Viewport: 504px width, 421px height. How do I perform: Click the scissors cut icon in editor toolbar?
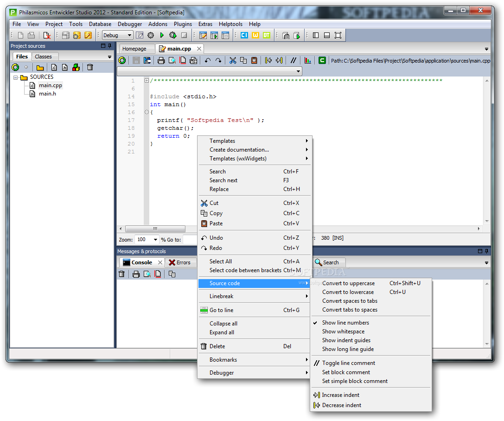pos(233,60)
